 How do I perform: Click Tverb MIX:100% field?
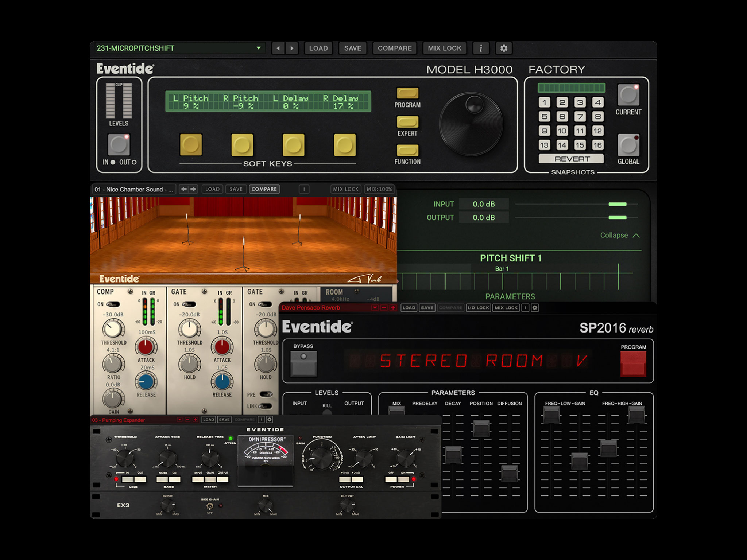click(379, 189)
